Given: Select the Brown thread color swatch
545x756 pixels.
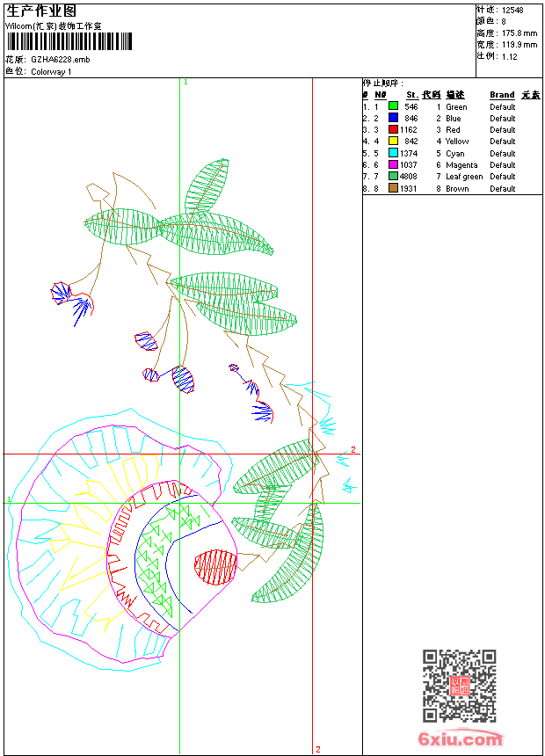Looking at the screenshot, I should coord(393,188).
